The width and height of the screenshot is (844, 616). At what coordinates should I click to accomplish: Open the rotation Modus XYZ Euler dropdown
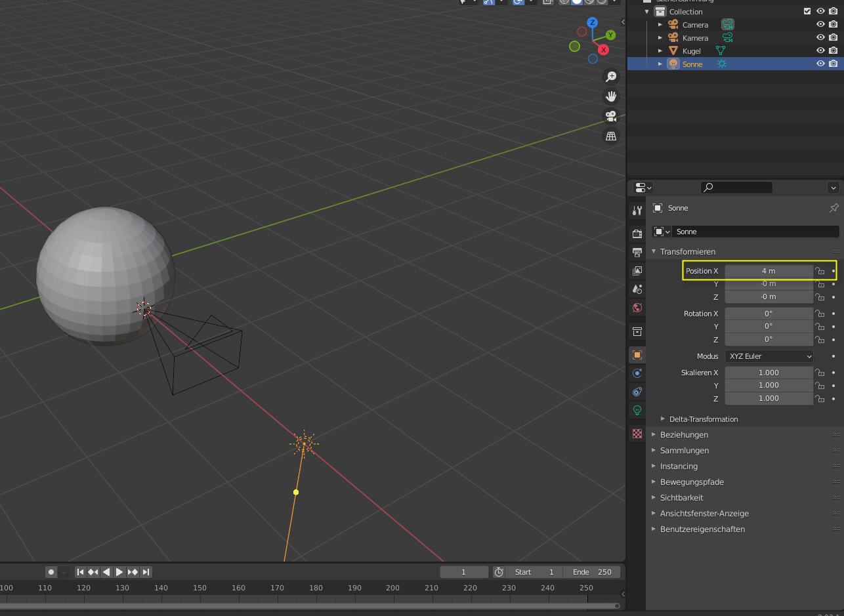tap(769, 356)
